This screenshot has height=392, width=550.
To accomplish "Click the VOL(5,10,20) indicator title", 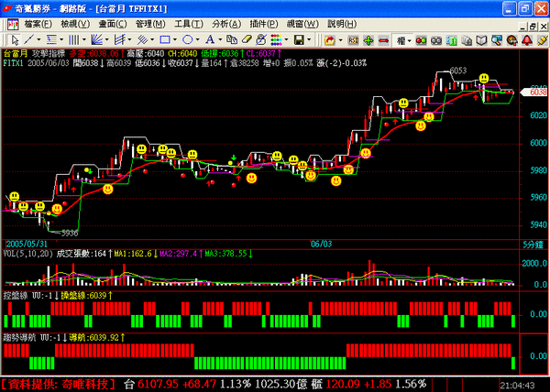I will point(28,254).
